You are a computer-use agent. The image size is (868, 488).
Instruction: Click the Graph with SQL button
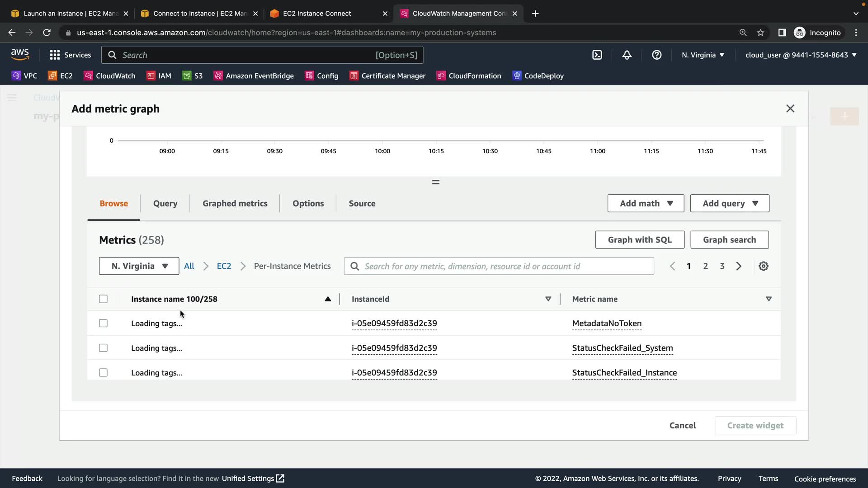pos(639,240)
